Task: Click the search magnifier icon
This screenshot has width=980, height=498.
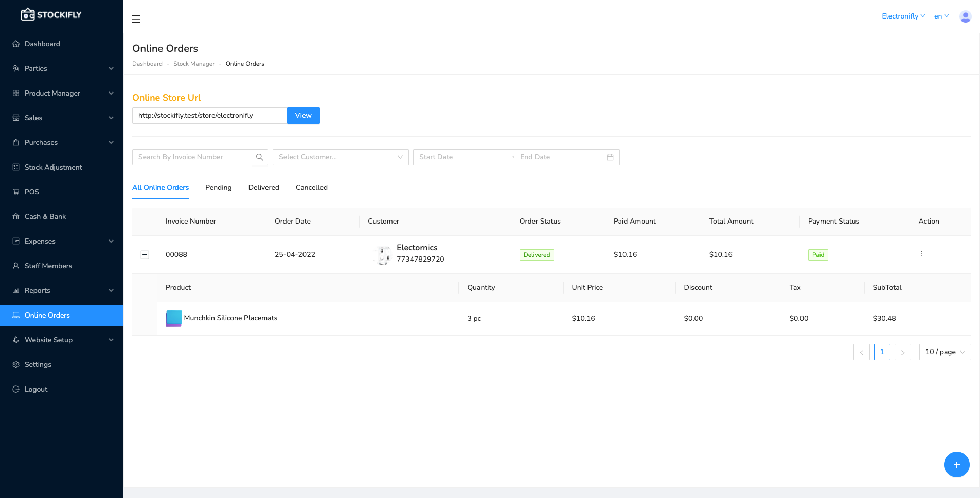Action: 260,157
